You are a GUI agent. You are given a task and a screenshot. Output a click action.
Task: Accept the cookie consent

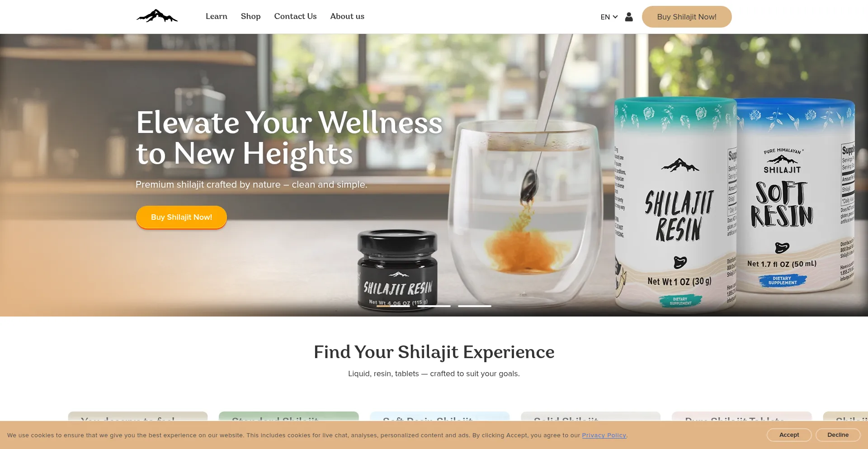pyautogui.click(x=789, y=435)
